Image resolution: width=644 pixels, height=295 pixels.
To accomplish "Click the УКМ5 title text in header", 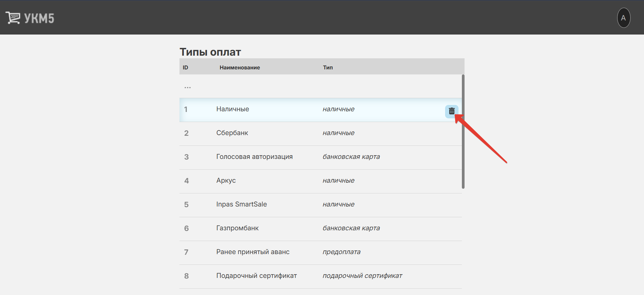I will coord(39,18).
